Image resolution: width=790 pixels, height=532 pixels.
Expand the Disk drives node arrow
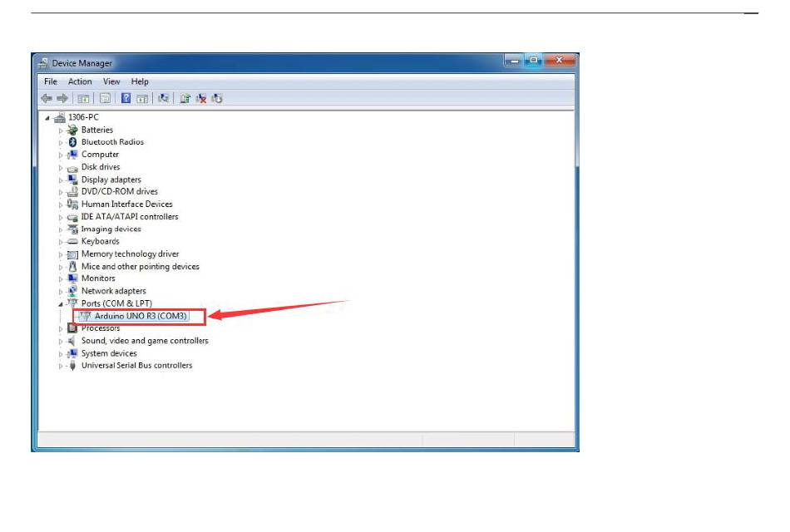point(61,168)
